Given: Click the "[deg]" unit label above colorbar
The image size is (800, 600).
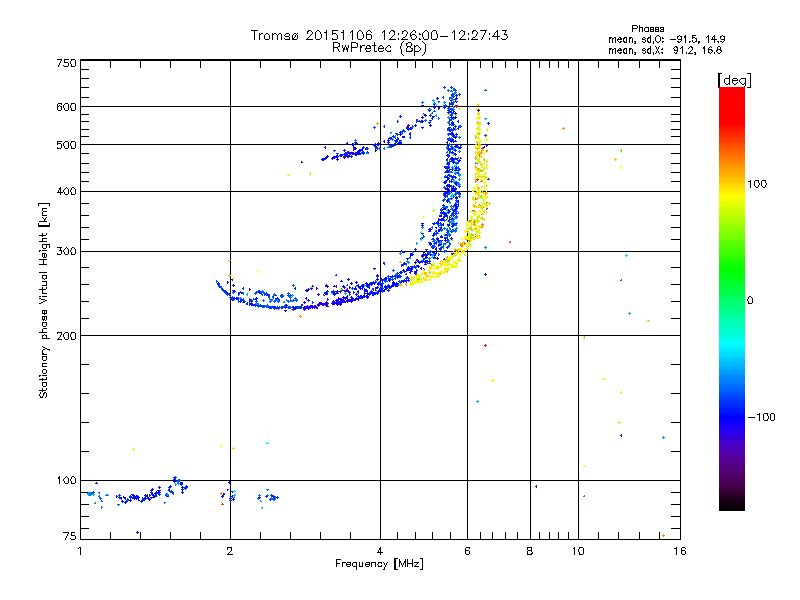Looking at the screenshot, I should click(x=734, y=80).
